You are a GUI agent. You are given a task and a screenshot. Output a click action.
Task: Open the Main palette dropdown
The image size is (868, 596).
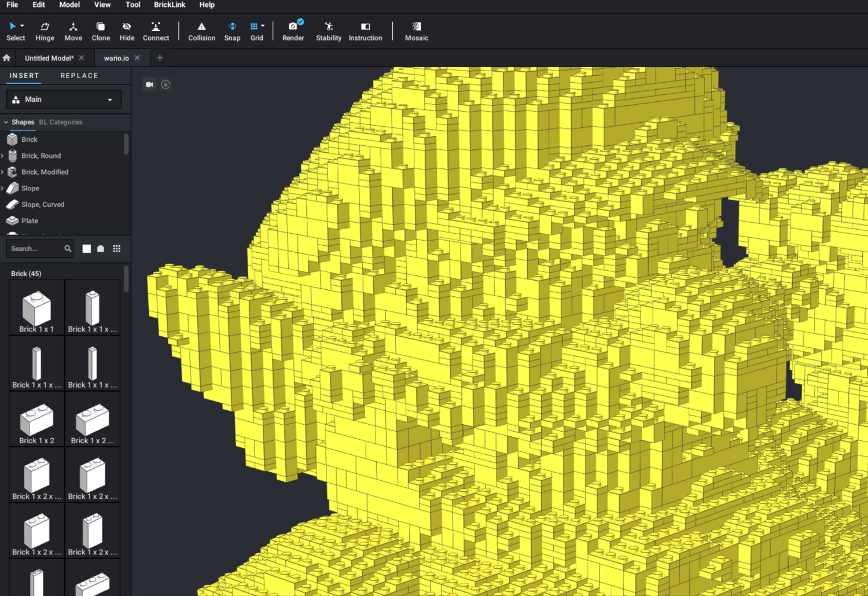coord(64,100)
